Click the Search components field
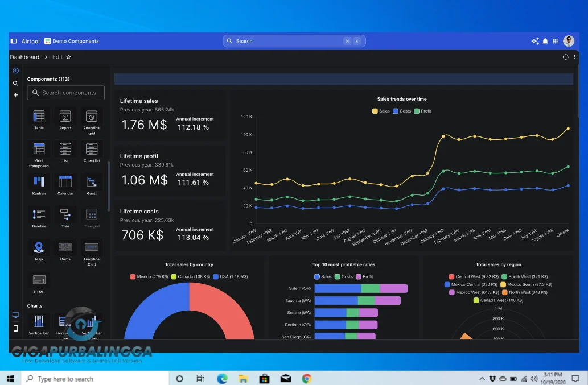This screenshot has height=385, width=588. (65, 93)
